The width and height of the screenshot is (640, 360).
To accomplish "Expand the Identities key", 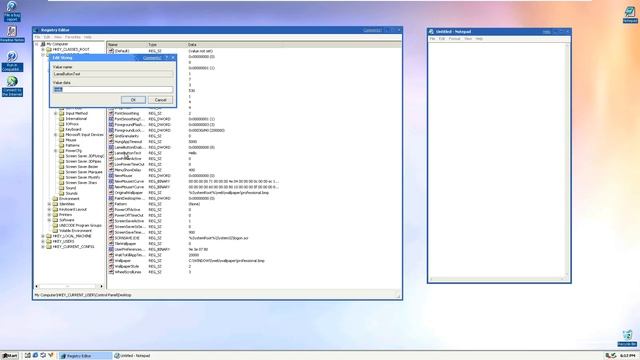I will pos(49,204).
